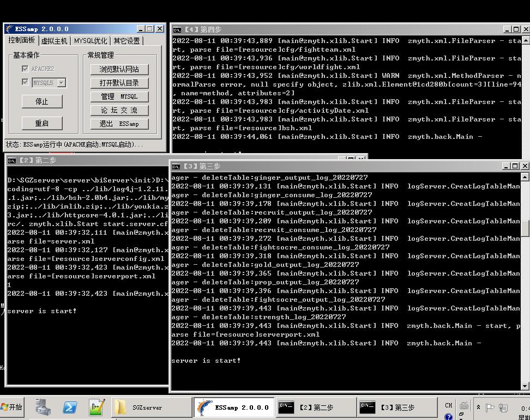The width and height of the screenshot is (530, 420).
Task: Switch to the 虚拟主机 tab
Action: pyautogui.click(x=54, y=41)
